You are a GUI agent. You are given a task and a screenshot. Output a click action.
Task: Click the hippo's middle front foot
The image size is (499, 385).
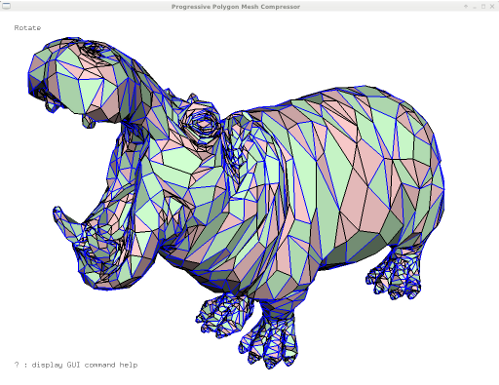[224, 313]
